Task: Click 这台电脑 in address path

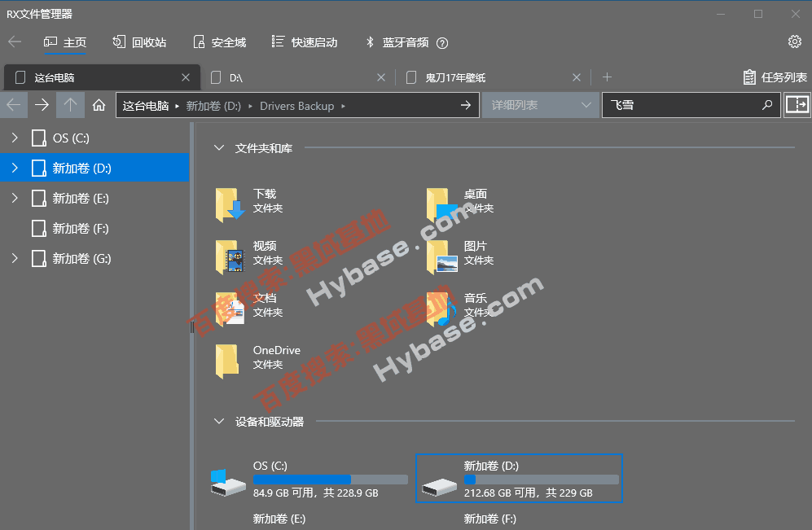Action: [146, 106]
